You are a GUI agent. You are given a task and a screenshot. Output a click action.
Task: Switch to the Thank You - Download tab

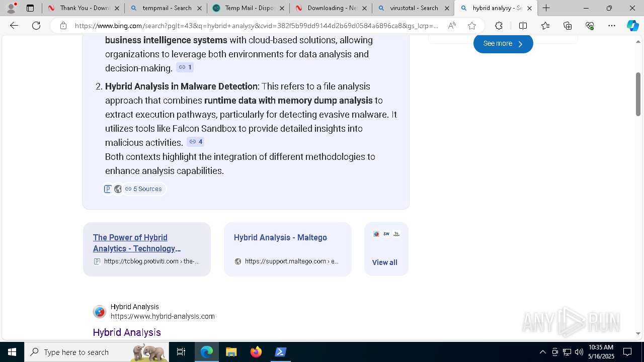(84, 8)
